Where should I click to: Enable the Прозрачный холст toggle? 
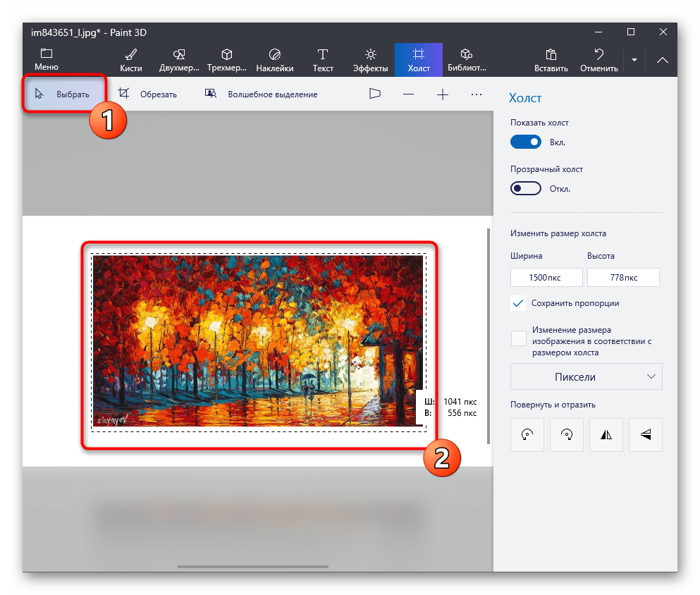526,189
